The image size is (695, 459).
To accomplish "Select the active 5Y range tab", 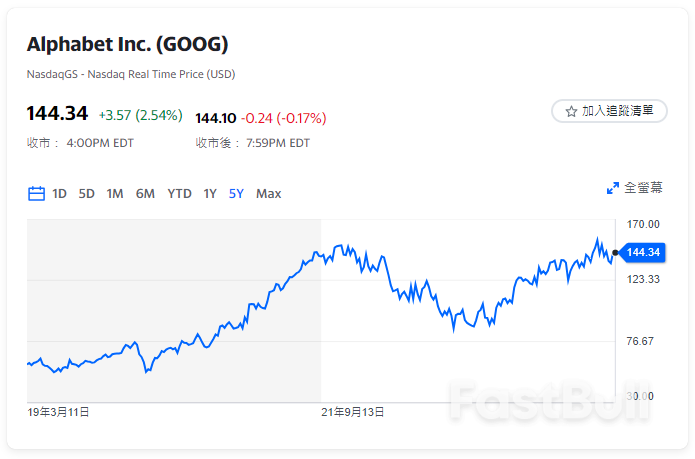I will [x=236, y=194].
